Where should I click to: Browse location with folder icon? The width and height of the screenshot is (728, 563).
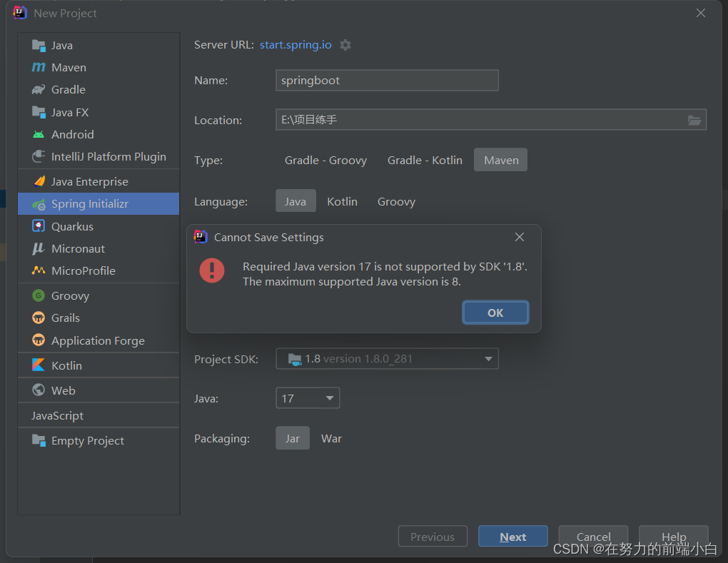[x=694, y=120]
